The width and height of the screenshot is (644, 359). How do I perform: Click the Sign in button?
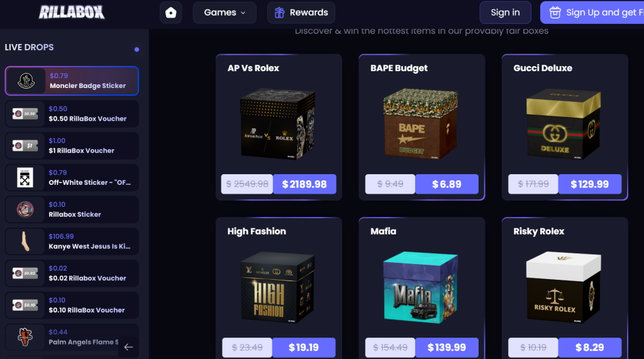[505, 13]
